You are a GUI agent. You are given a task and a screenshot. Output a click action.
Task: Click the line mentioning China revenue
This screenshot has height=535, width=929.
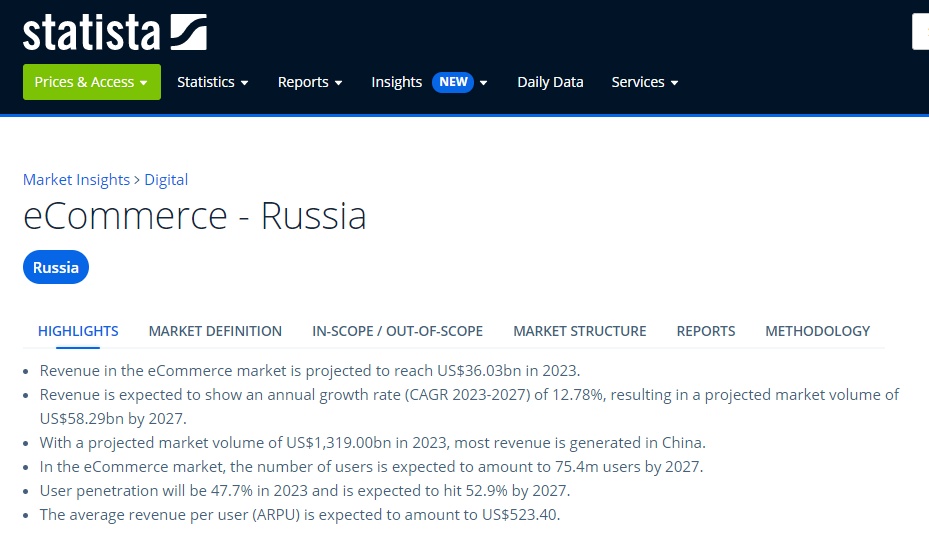(x=373, y=443)
